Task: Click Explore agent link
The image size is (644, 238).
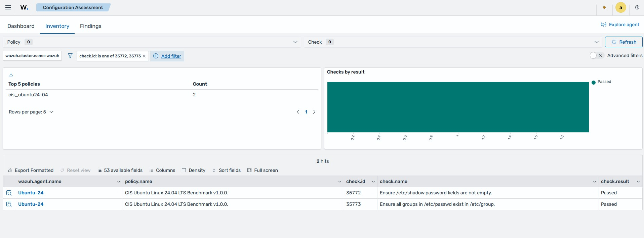Action: coord(620,25)
